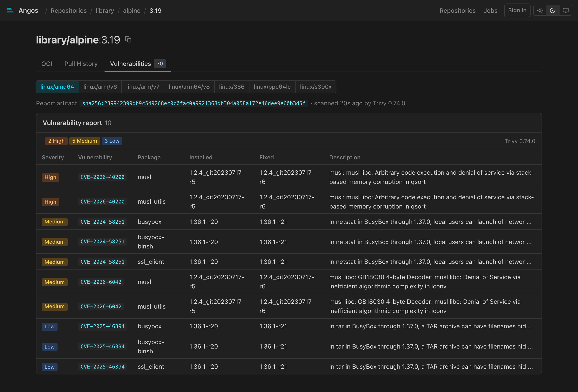578x392 pixels.
Task: Copy the library/alpine:3.19 image reference
Action: pyautogui.click(x=128, y=40)
